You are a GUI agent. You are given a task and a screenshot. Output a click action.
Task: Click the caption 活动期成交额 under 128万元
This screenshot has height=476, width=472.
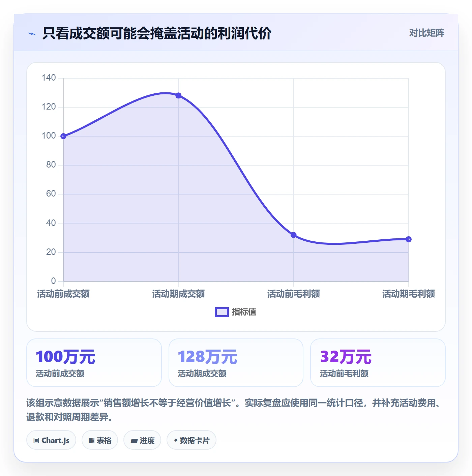click(x=202, y=374)
